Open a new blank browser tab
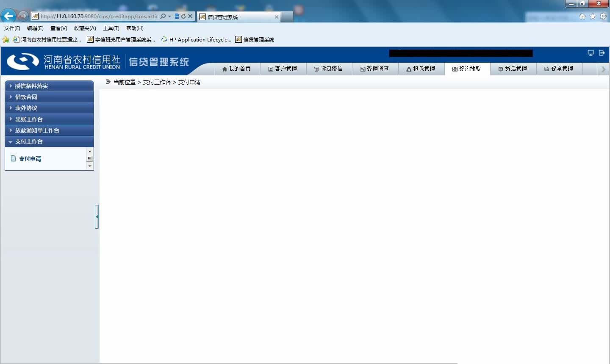 coord(287,17)
